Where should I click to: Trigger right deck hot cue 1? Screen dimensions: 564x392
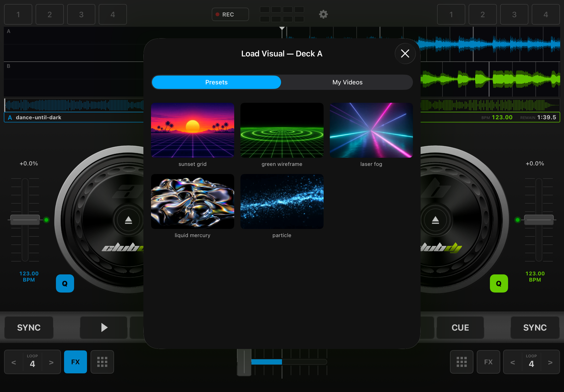[451, 15]
